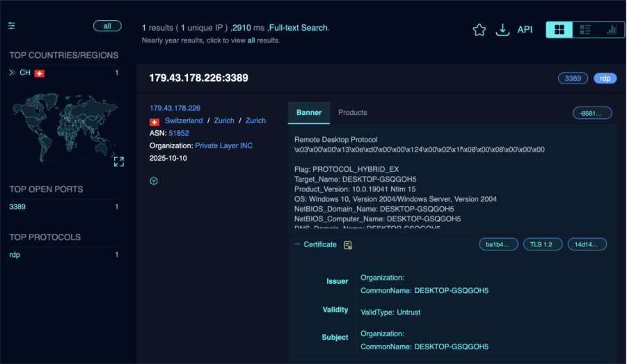Viewport: 627px width, 364px height.
Task: Switch to grid card view
Action: pos(559,29)
